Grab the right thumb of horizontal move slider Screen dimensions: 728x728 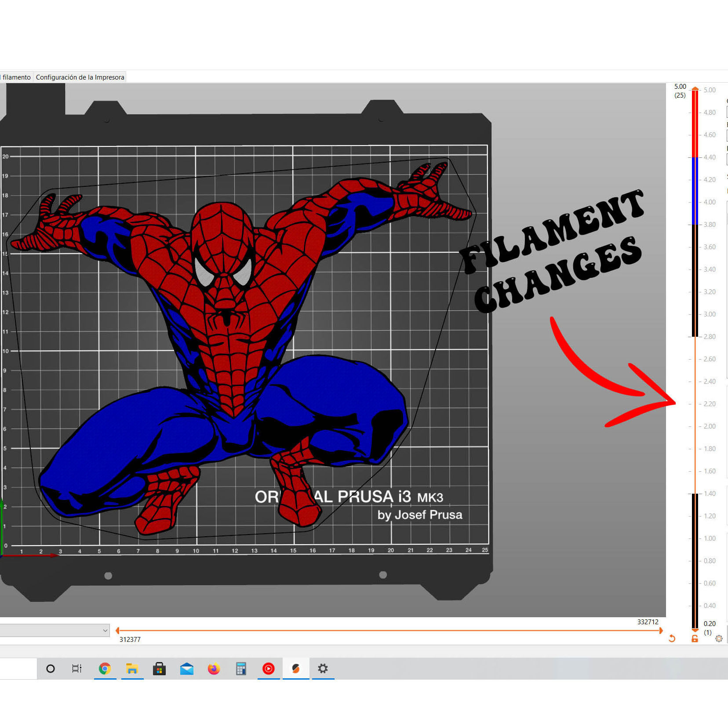(661, 630)
